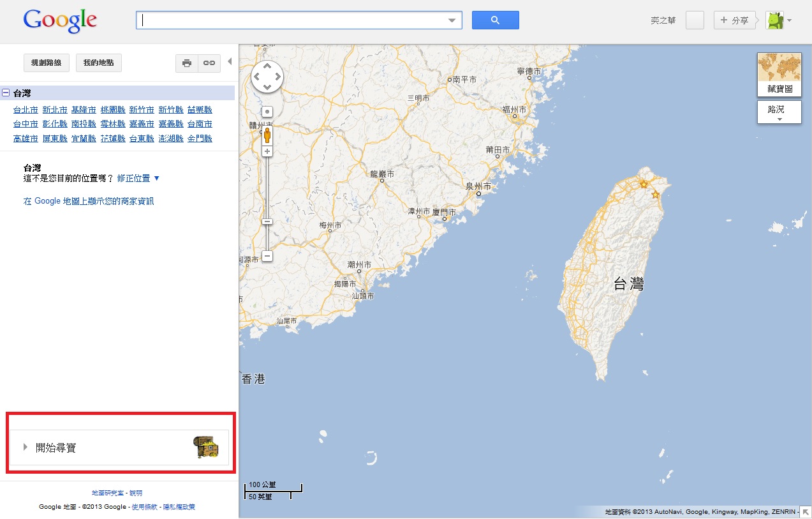Screen dimensions: 812x519
Task: Click the link chain icon
Action: click(209, 63)
